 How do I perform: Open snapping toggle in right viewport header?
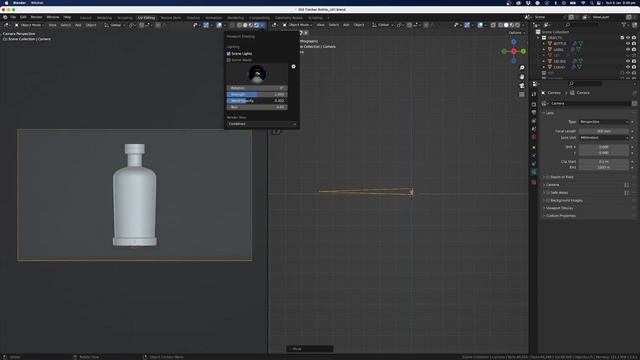409,25
